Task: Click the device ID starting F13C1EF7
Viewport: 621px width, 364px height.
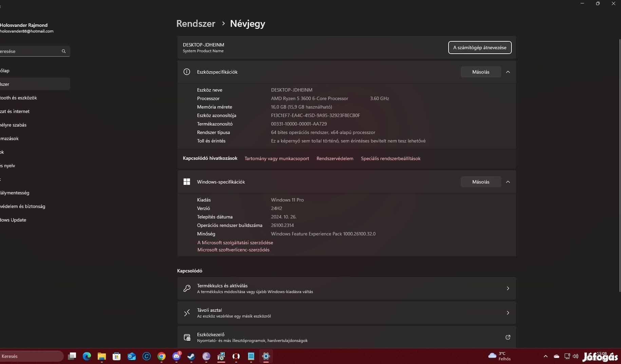Action: click(x=315, y=115)
